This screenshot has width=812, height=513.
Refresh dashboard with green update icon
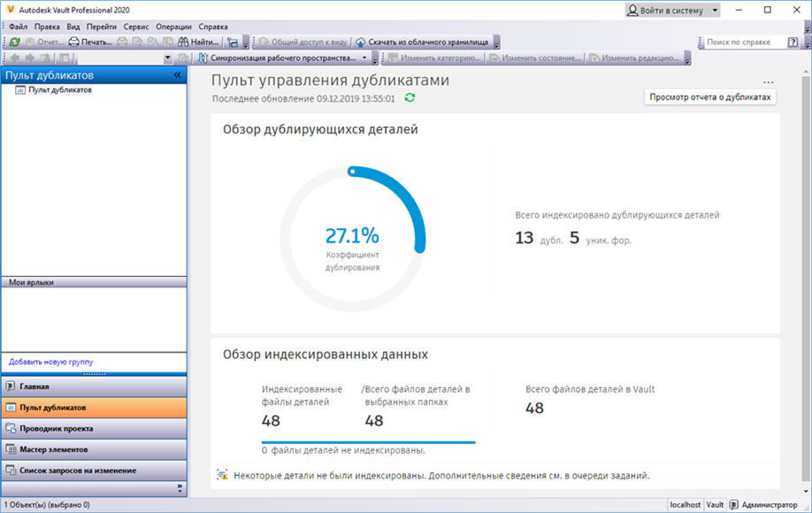coord(410,98)
